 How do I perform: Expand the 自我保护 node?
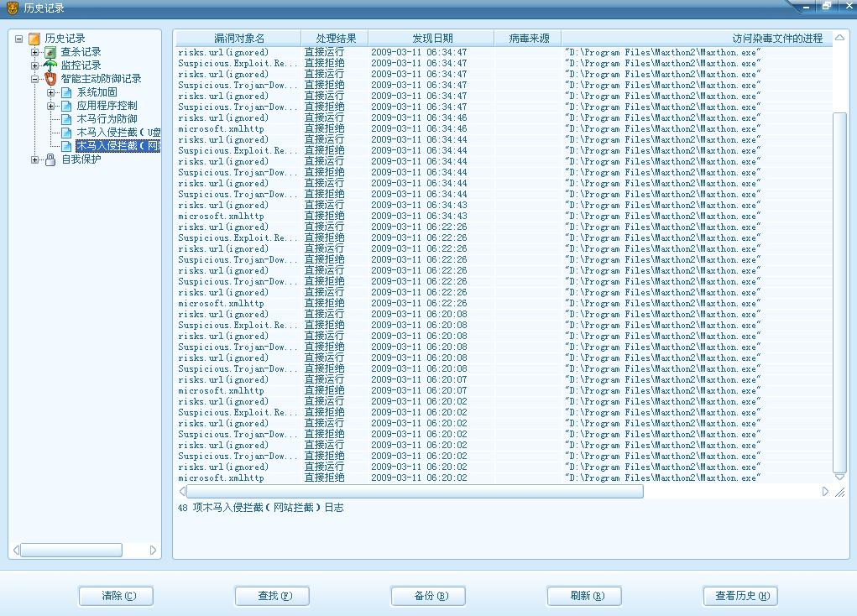(x=35, y=159)
